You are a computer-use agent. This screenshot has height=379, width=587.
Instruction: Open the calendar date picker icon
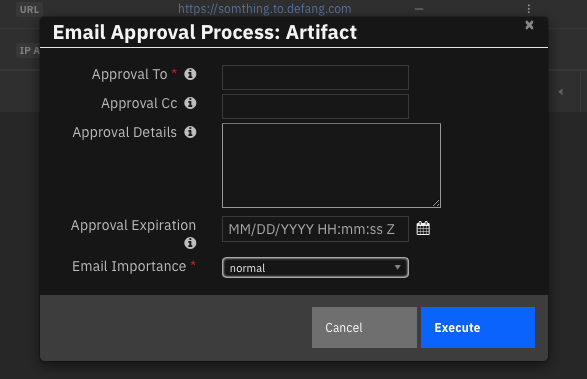(423, 228)
